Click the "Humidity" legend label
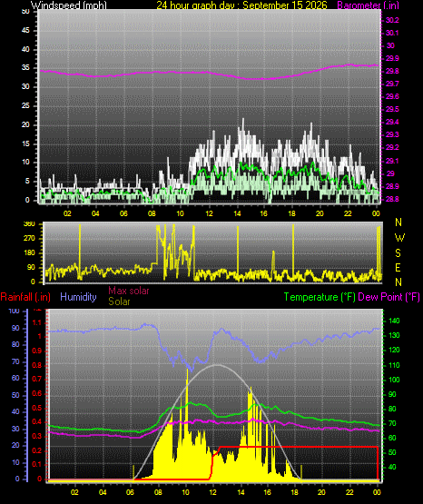 coord(78,297)
